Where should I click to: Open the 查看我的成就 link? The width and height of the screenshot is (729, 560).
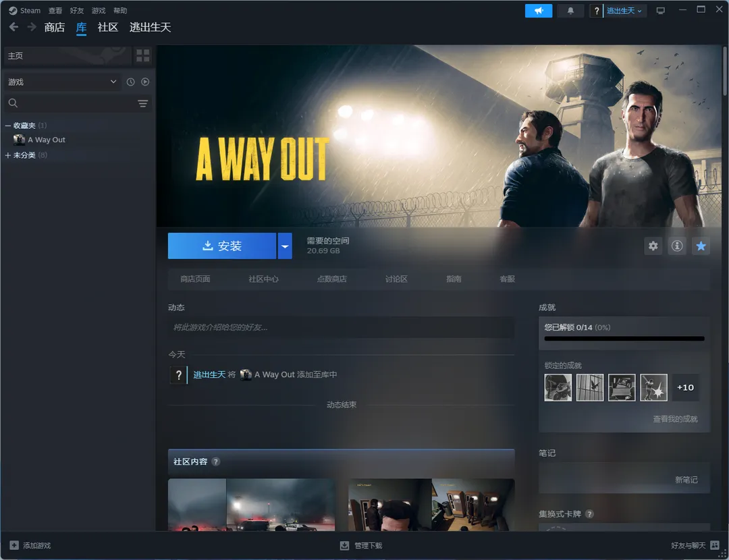click(x=675, y=419)
